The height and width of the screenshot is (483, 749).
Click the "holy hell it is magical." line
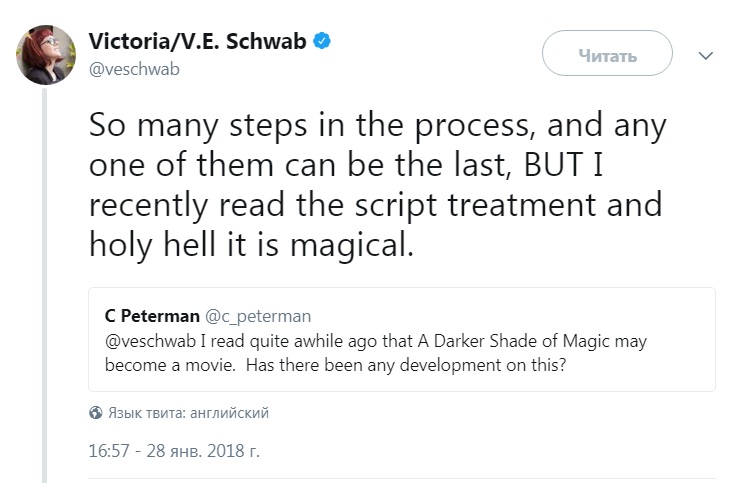point(250,244)
